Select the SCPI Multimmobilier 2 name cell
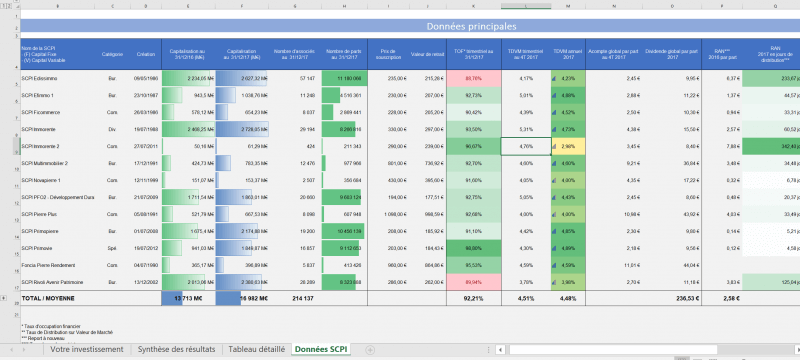 [x=57, y=163]
